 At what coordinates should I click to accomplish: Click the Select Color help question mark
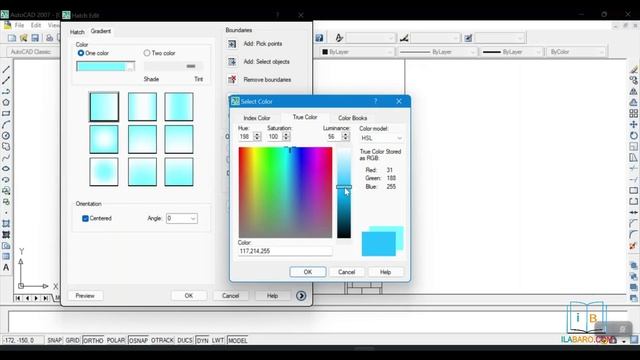pos(375,101)
